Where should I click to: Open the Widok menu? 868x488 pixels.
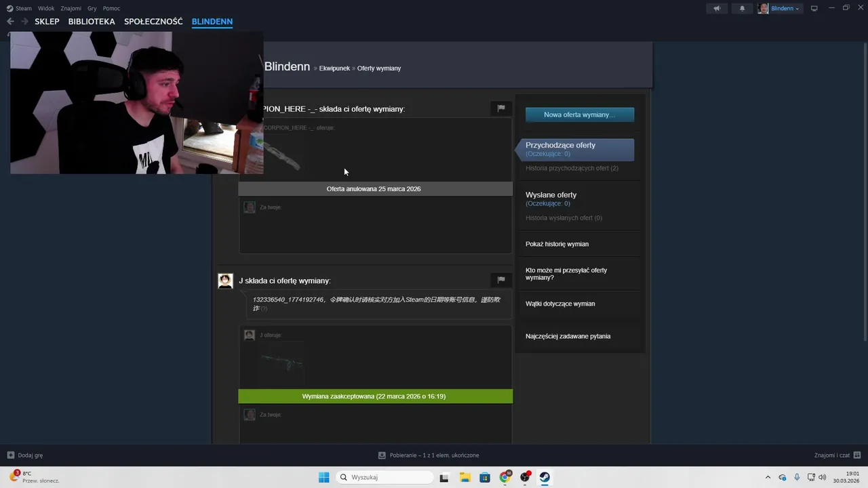coord(46,8)
